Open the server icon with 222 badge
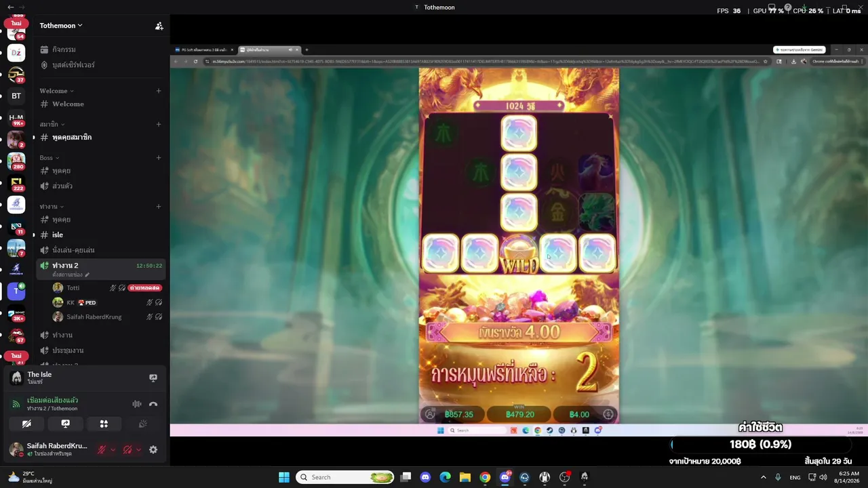Viewport: 868px width, 488px height. [x=16, y=183]
